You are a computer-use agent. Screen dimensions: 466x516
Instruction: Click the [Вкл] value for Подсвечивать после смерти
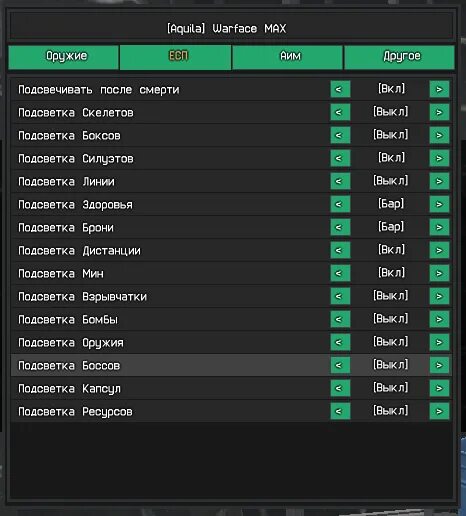(391, 89)
